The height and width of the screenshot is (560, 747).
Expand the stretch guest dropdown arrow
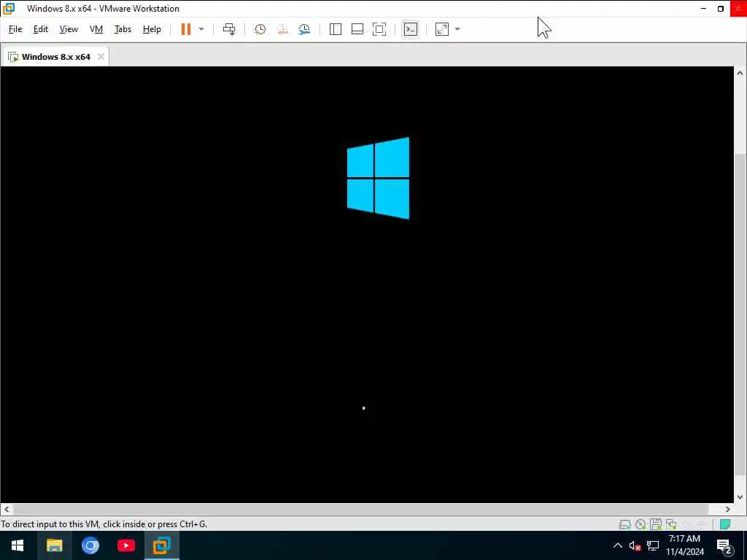457,29
